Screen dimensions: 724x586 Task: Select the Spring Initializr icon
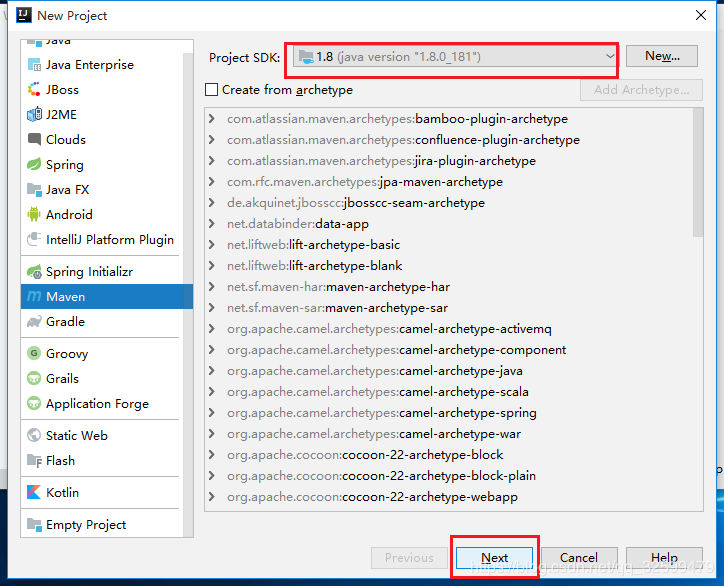pos(34,272)
